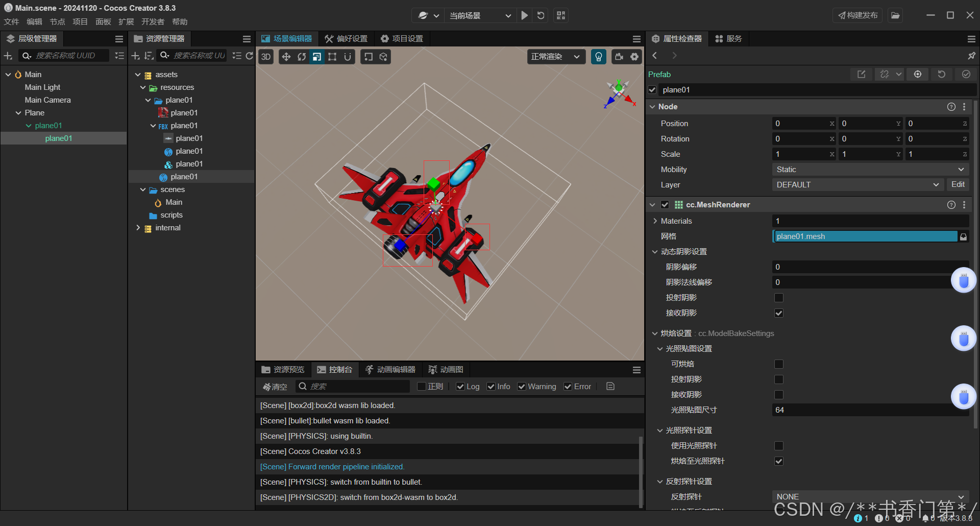Viewport: 980px width, 526px height.
Task: Open the Layer DEFAULT dropdown
Action: tap(857, 185)
